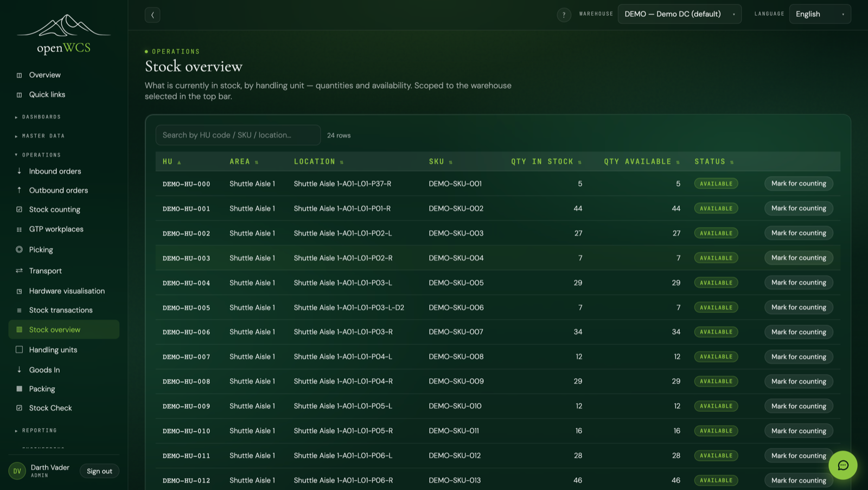Viewport: 868px width, 490px height.
Task: Mark DEMO-HU-006 for counting
Action: (799, 332)
